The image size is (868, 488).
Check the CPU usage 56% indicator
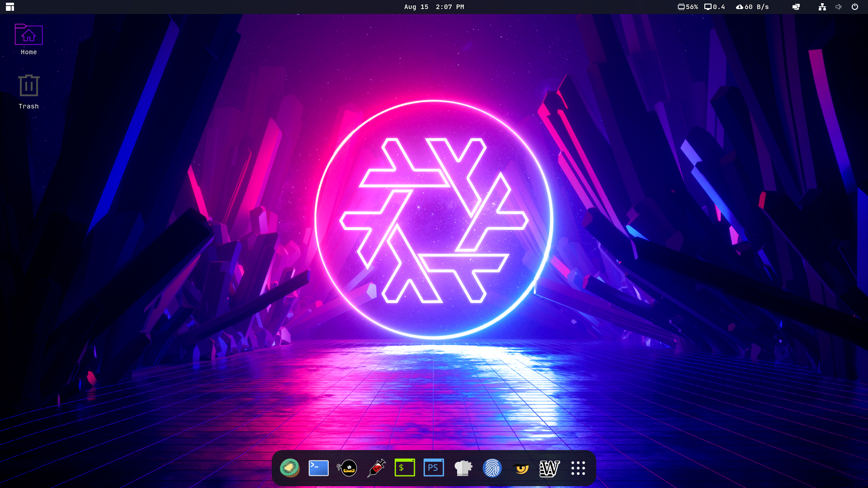tap(686, 7)
